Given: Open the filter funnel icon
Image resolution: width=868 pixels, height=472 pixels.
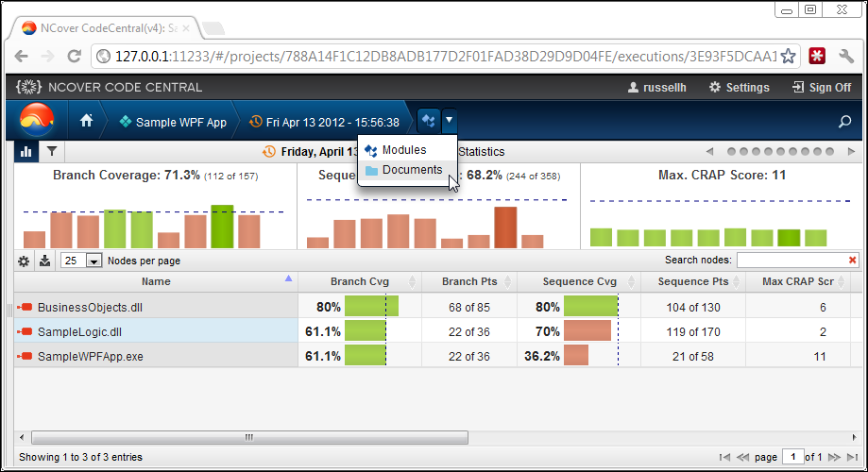Looking at the screenshot, I should click(x=52, y=150).
